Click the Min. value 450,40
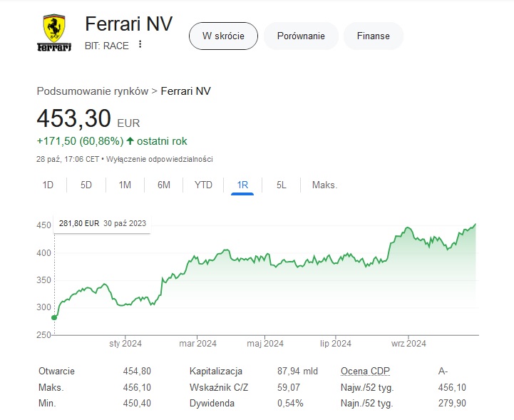 pyautogui.click(x=137, y=404)
